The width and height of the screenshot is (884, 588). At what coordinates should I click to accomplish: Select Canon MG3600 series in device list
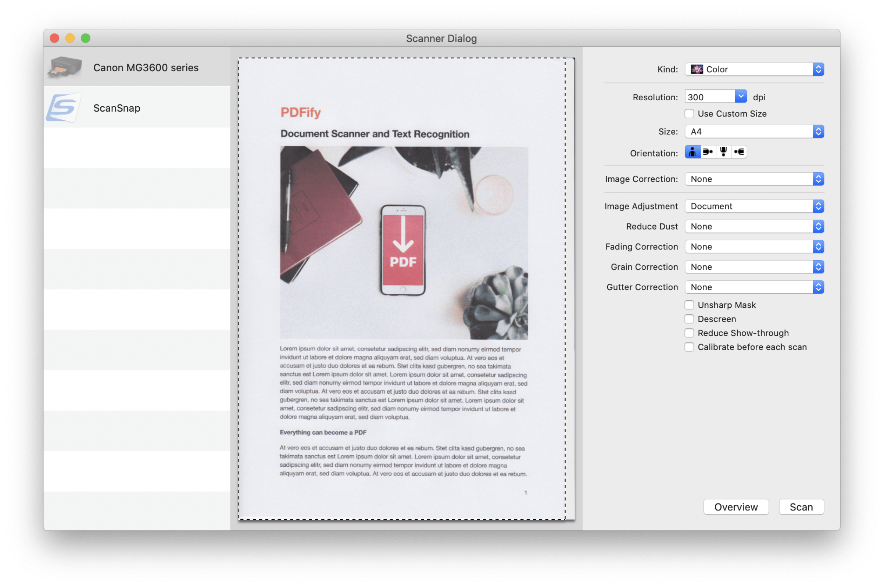point(146,68)
